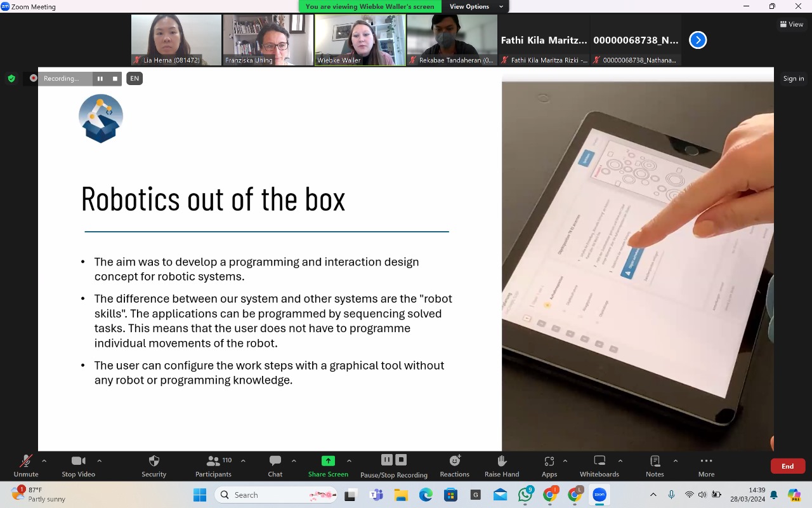Viewport: 812px width, 508px height.
Task: Expand the arrow next to Whiteboards
Action: coord(620,460)
